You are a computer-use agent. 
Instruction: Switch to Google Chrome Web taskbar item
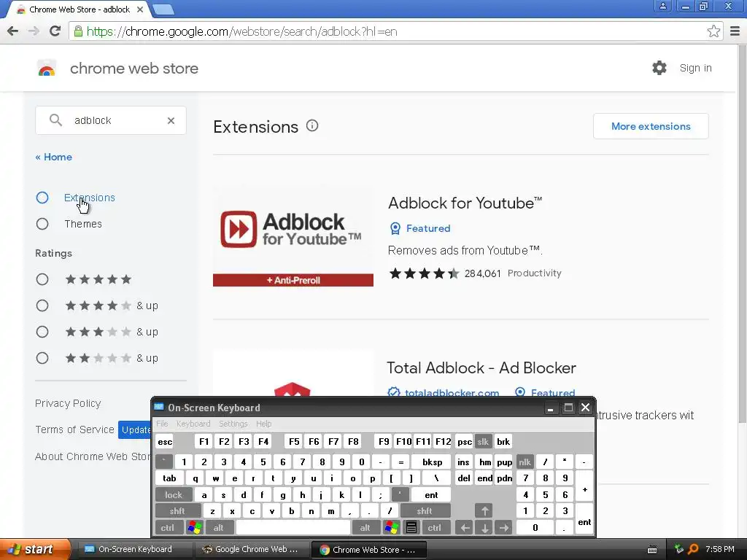tap(251, 549)
